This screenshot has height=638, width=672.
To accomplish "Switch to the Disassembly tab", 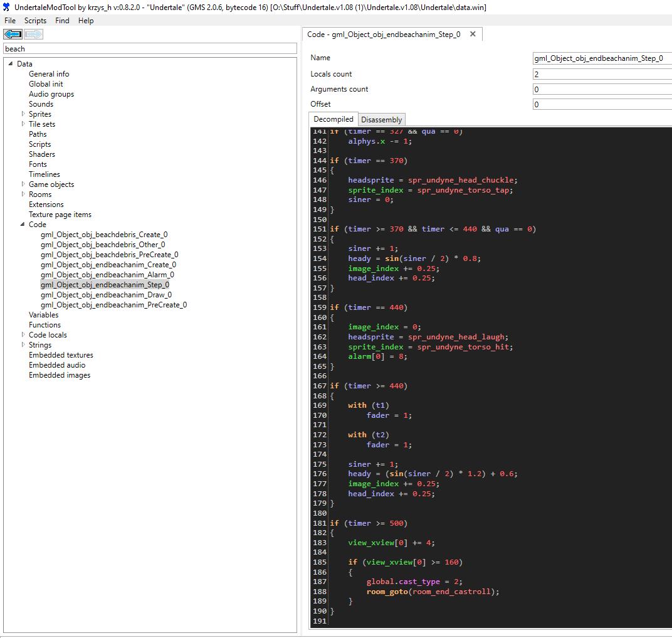I will [x=381, y=120].
